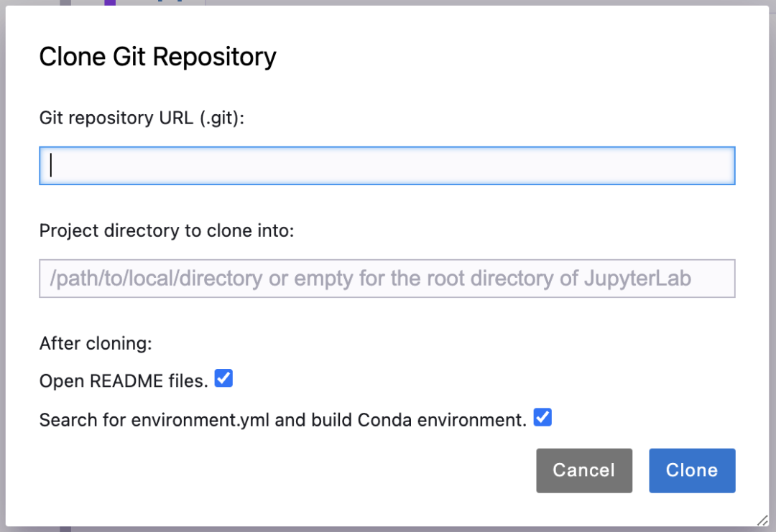This screenshot has width=776, height=532.
Task: Focus the project directory to clone into field
Action: [387, 279]
